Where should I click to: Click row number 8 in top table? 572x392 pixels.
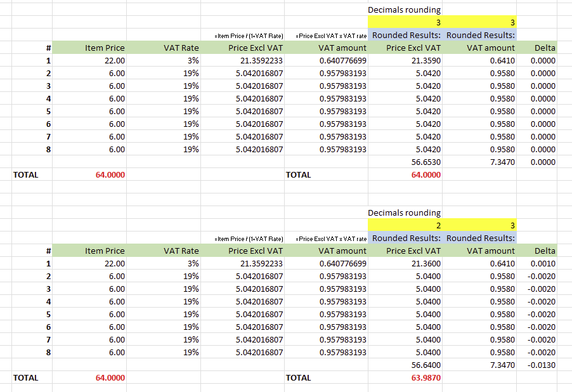coord(48,149)
